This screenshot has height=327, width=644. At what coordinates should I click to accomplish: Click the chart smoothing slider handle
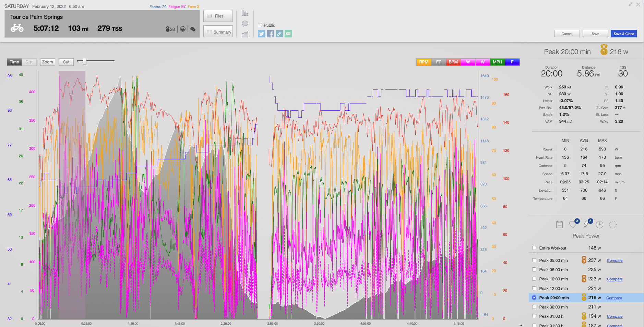(x=84, y=61)
